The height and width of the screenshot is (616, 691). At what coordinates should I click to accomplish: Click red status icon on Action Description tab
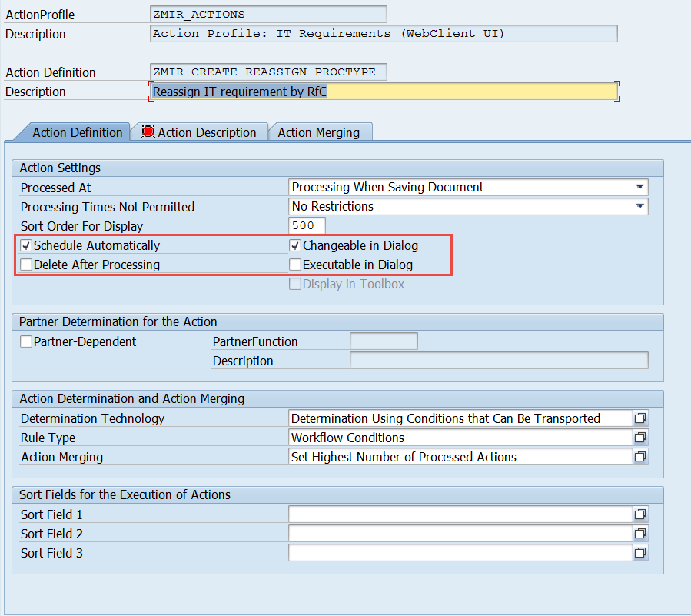click(148, 132)
